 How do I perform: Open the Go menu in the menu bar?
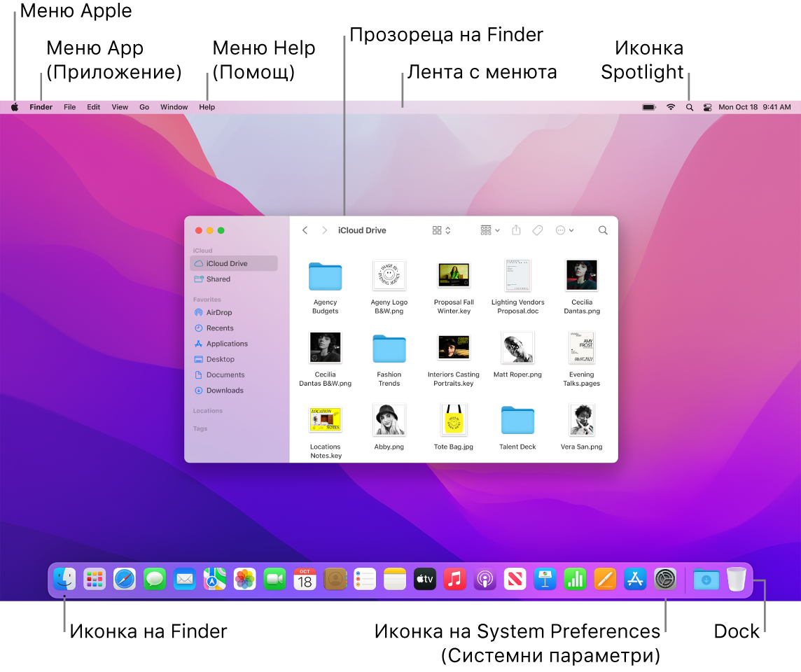tap(144, 106)
